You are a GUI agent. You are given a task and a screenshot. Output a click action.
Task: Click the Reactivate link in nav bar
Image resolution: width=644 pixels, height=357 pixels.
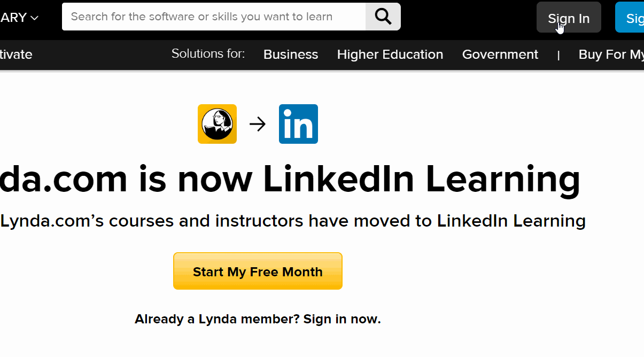16,55
